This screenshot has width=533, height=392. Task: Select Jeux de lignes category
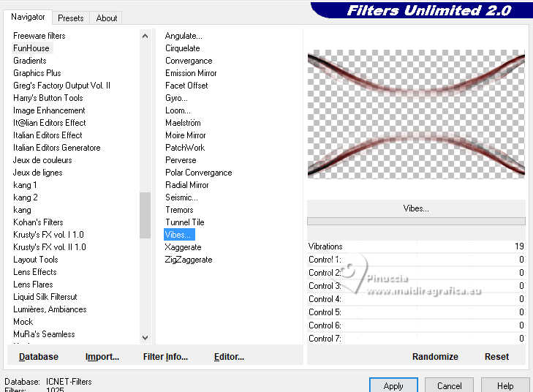coord(38,173)
